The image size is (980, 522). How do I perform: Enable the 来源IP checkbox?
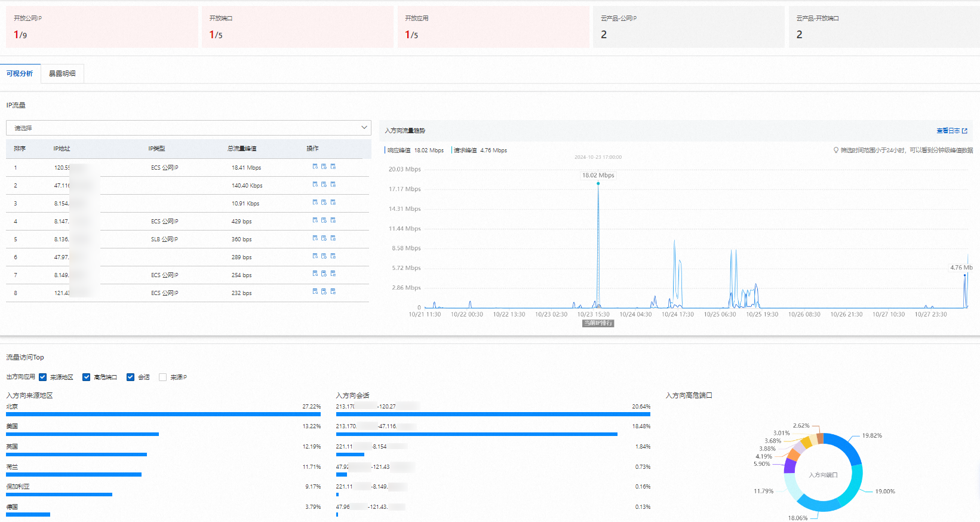(162, 377)
